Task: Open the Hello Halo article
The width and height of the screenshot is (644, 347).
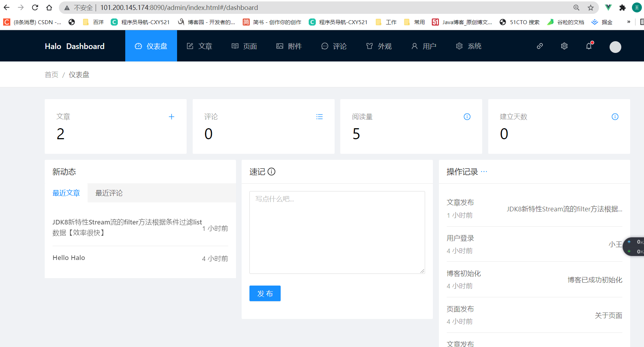Action: coord(69,257)
